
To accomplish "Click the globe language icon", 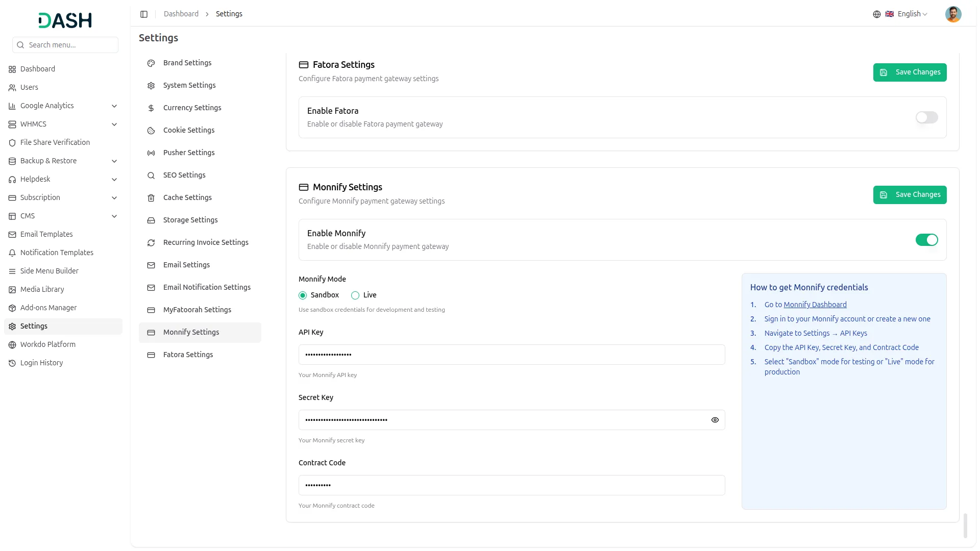I will [x=877, y=14].
